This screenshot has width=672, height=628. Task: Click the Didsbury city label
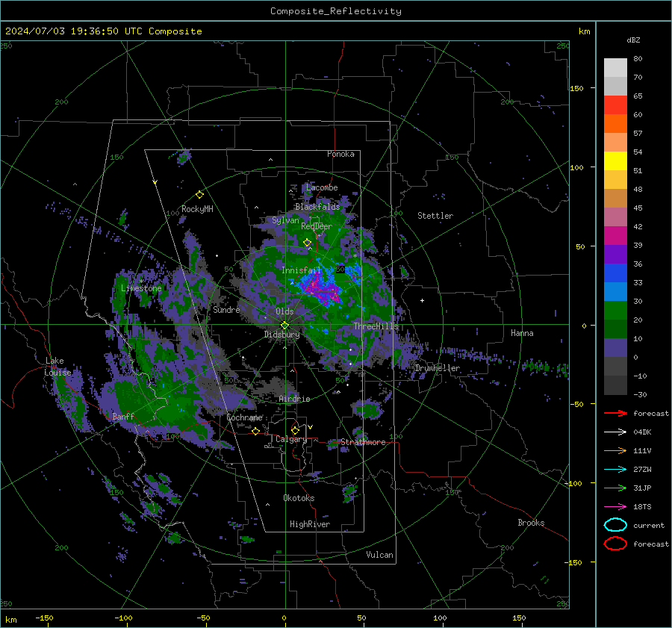(281, 335)
